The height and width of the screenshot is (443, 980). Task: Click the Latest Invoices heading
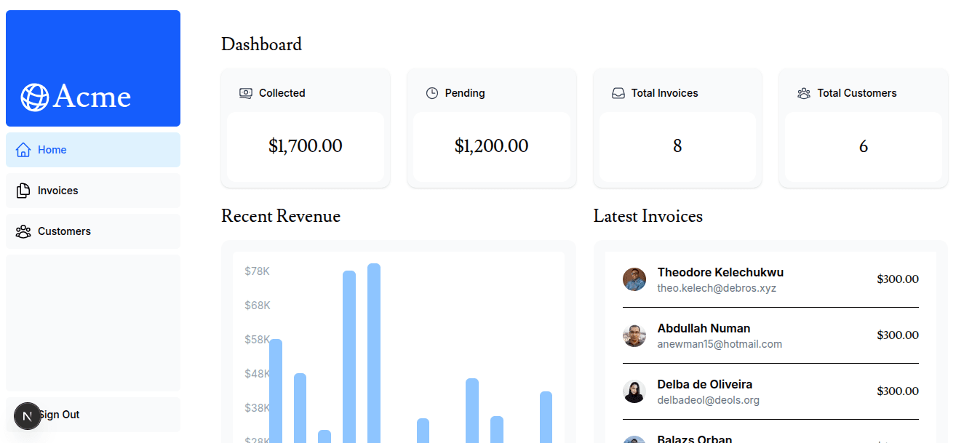coord(648,216)
